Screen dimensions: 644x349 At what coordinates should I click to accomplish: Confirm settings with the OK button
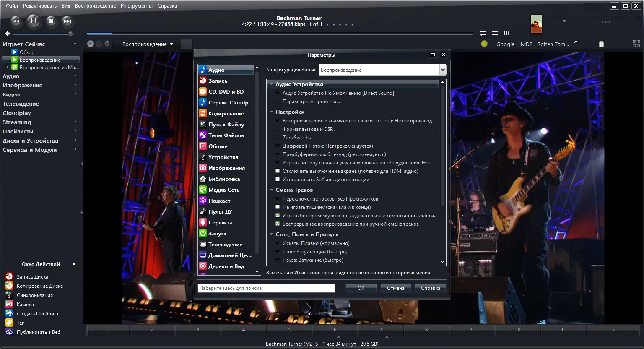tap(361, 288)
